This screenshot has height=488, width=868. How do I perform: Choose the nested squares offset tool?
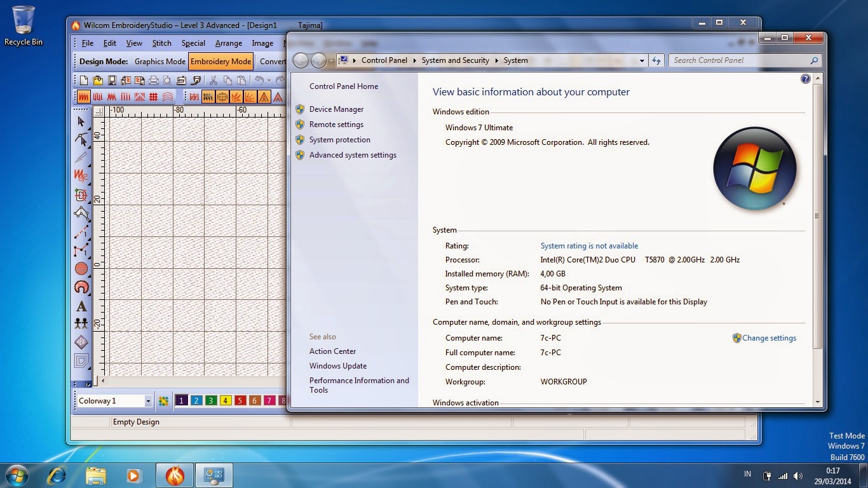81,361
